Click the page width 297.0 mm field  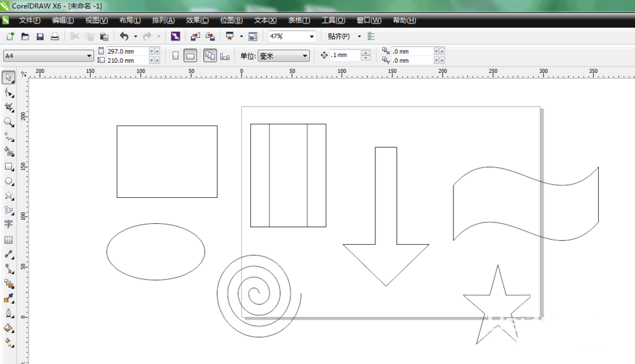click(127, 51)
